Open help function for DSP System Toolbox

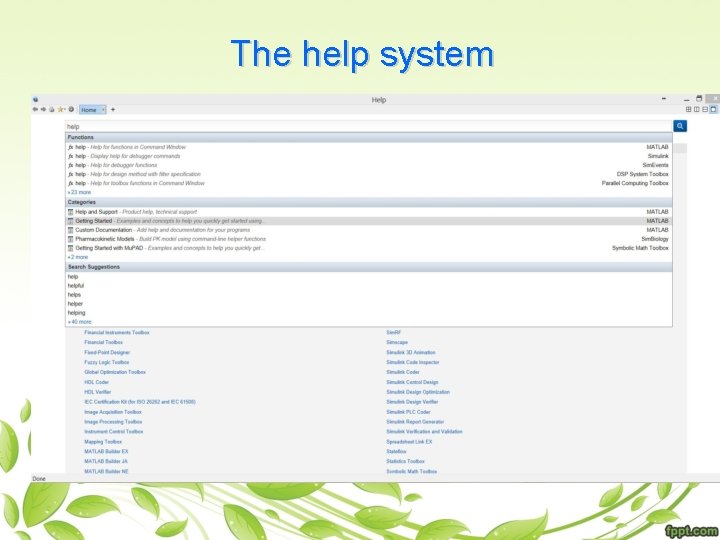[369, 174]
